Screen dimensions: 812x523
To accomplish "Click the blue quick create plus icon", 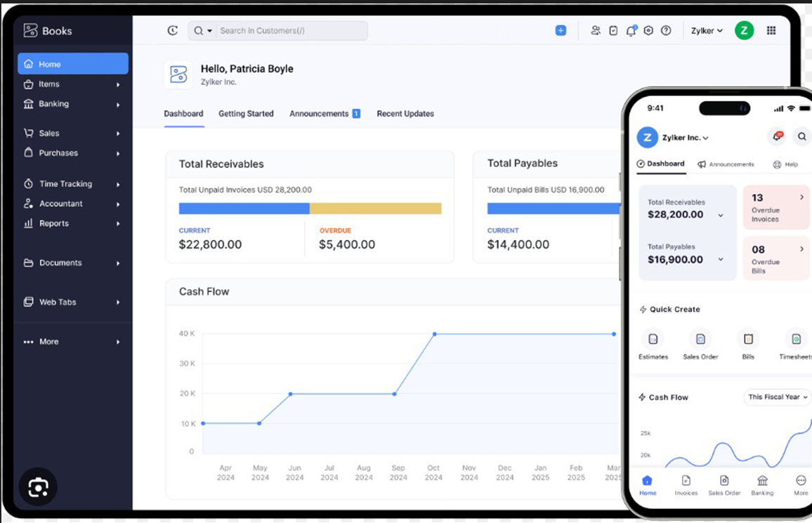I will click(x=561, y=31).
